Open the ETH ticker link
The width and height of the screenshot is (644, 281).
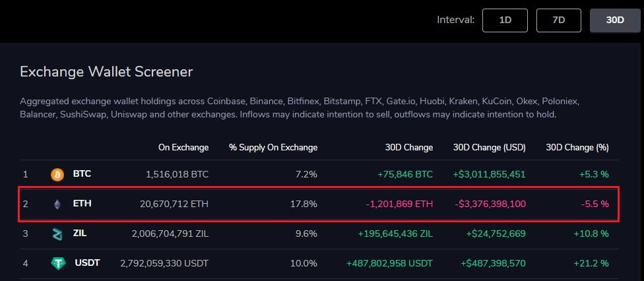(x=82, y=204)
